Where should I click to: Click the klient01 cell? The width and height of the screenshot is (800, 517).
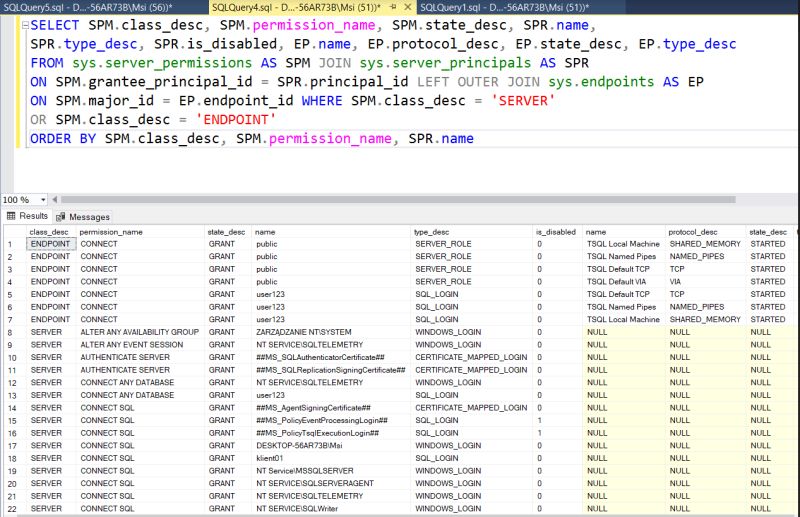tap(331, 458)
